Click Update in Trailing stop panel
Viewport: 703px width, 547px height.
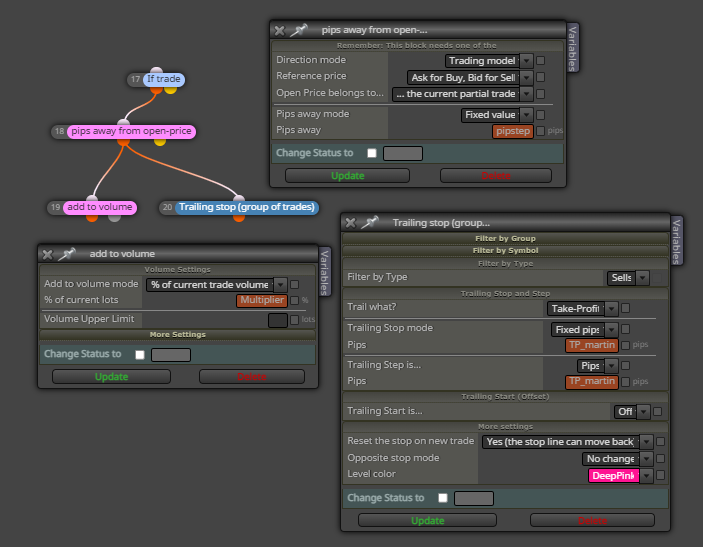coord(427,521)
